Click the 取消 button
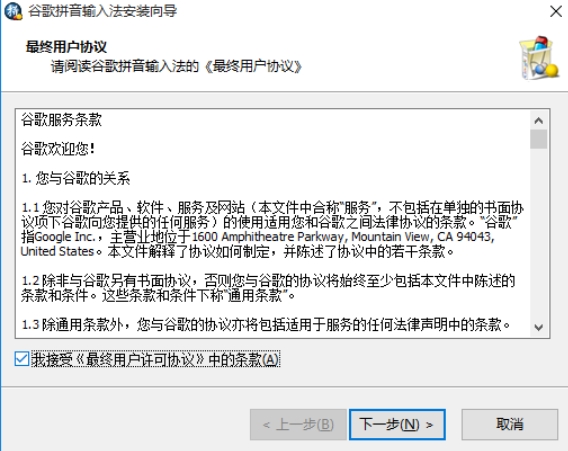The width and height of the screenshot is (568, 451). point(509,425)
